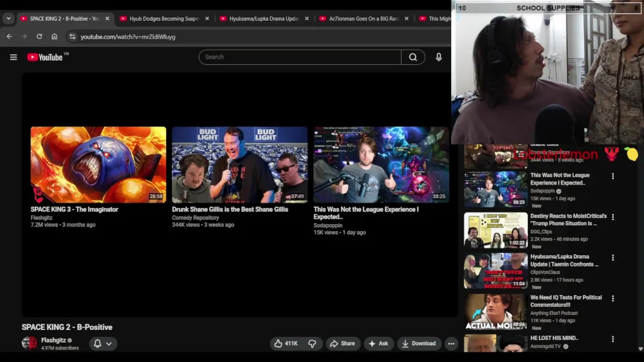Dislike the video with thumbs down
The width and height of the screenshot is (644, 362).
point(312,343)
